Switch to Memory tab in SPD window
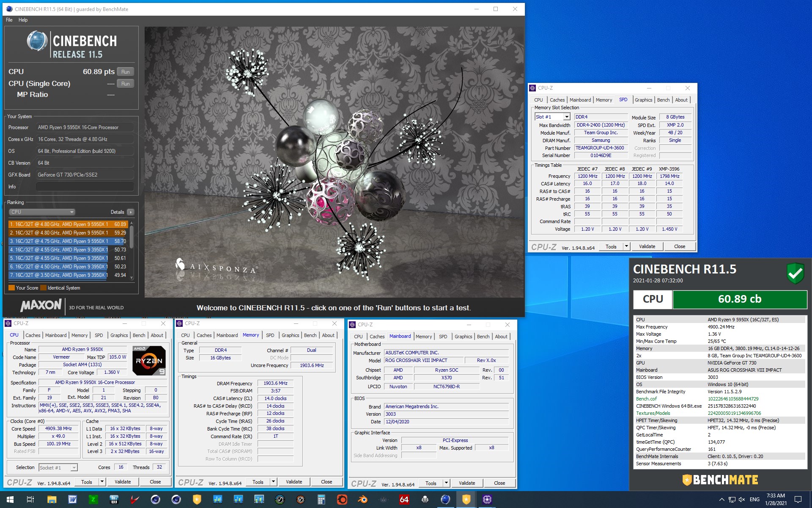This screenshot has height=508, width=812. pyautogui.click(x=604, y=100)
